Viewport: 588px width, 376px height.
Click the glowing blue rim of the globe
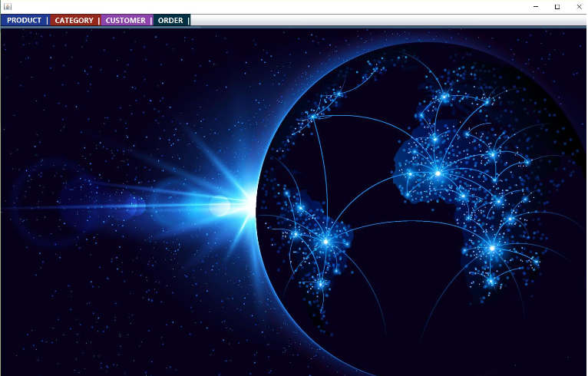pos(269,153)
